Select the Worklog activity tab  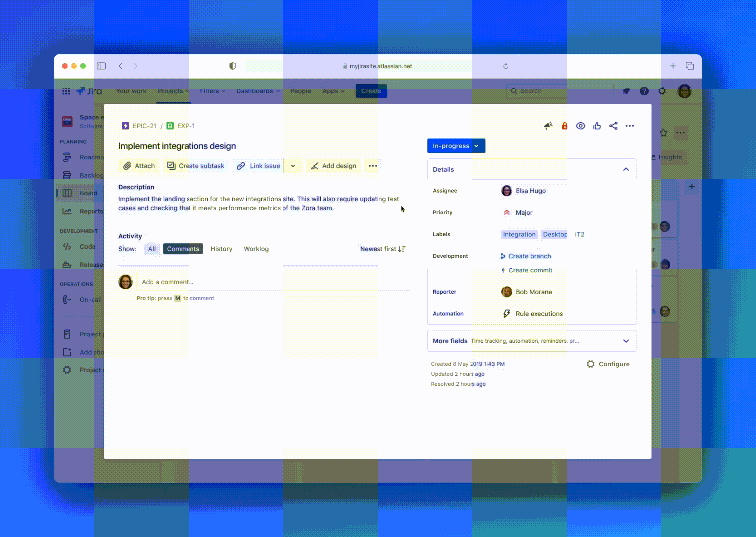(256, 249)
